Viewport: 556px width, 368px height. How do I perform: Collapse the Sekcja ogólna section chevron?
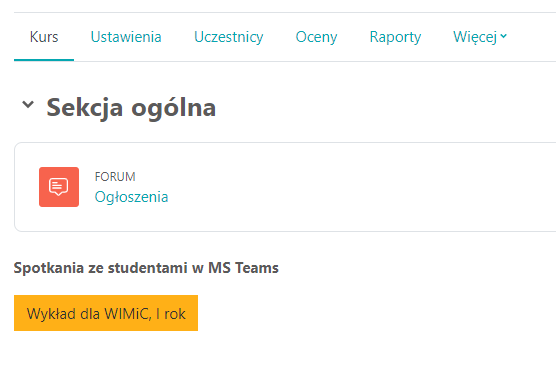(28, 105)
